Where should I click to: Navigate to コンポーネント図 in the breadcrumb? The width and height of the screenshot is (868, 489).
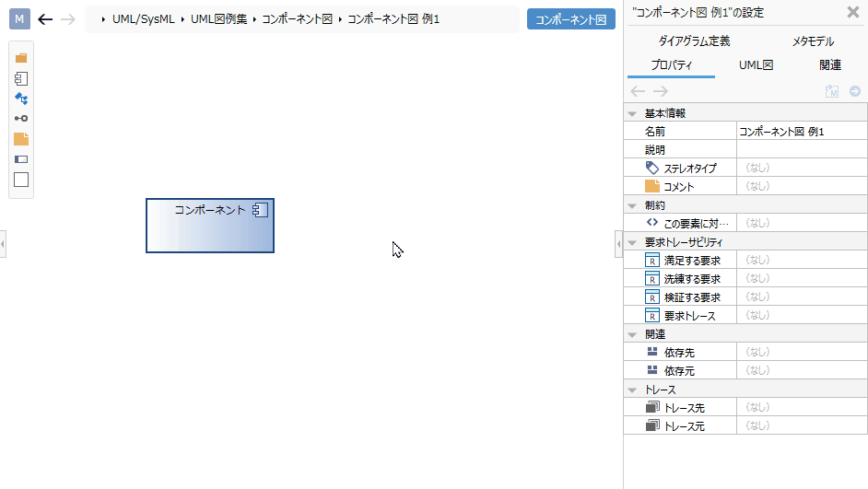pos(297,19)
